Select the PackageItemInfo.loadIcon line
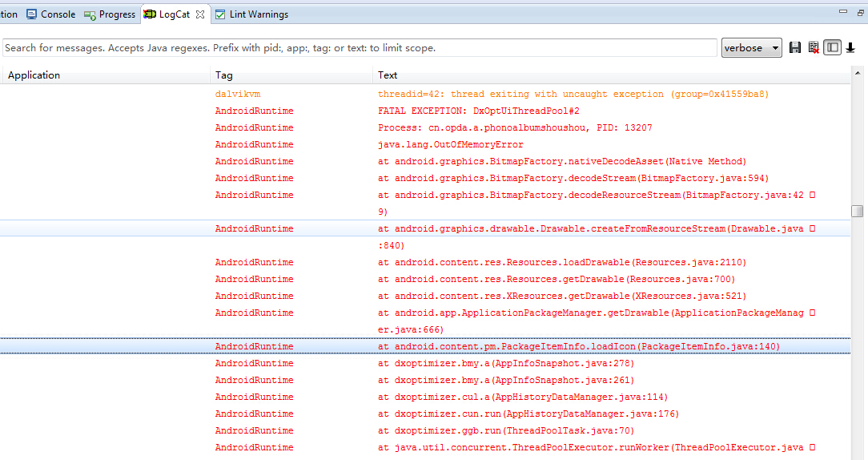This screenshot has width=868, height=460. coord(425,346)
